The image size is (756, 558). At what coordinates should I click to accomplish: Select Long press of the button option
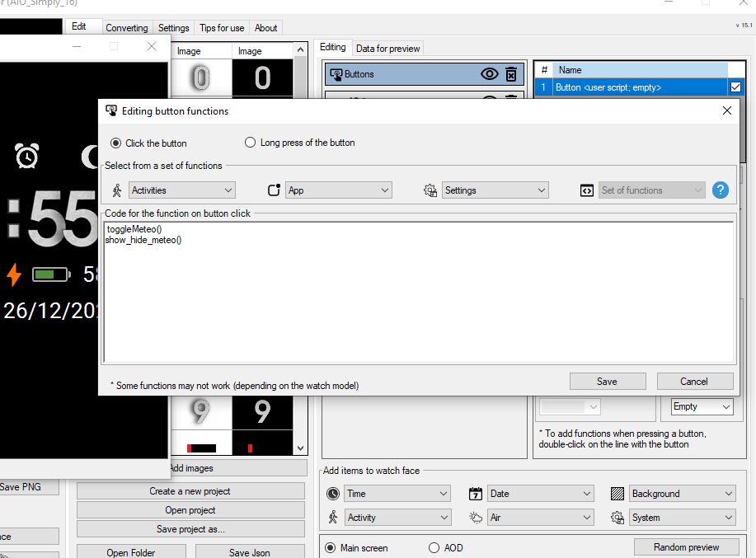click(250, 143)
